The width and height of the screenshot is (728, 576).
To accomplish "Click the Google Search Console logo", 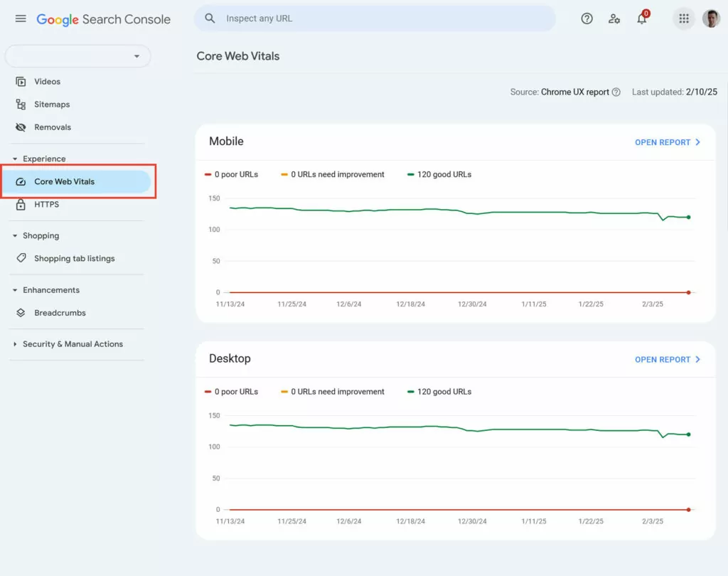I will (x=104, y=19).
